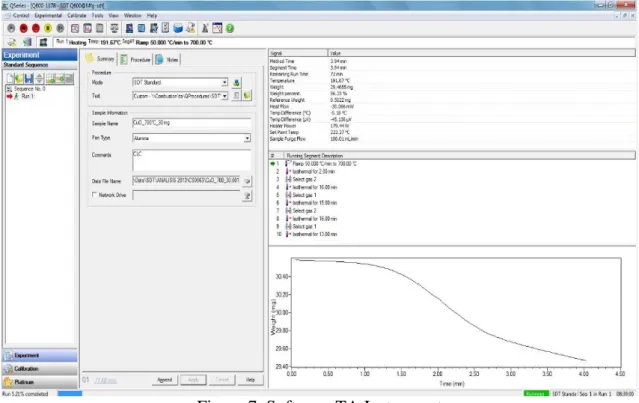Click the green folder icon beside Test field
The width and height of the screenshot is (639, 403).
coord(247,96)
